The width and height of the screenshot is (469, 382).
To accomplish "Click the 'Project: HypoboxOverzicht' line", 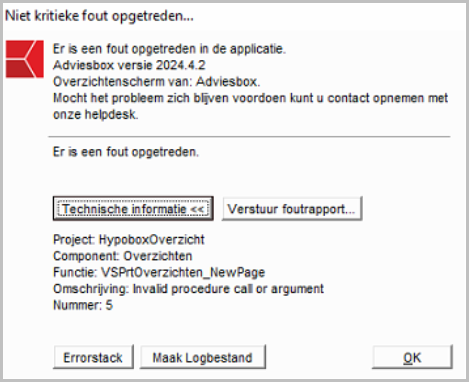I will pos(129,240).
